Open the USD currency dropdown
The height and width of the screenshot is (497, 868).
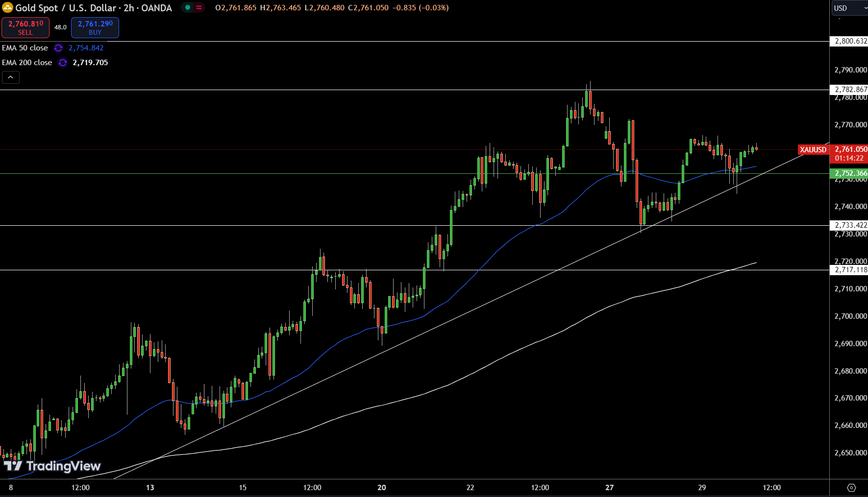click(850, 8)
